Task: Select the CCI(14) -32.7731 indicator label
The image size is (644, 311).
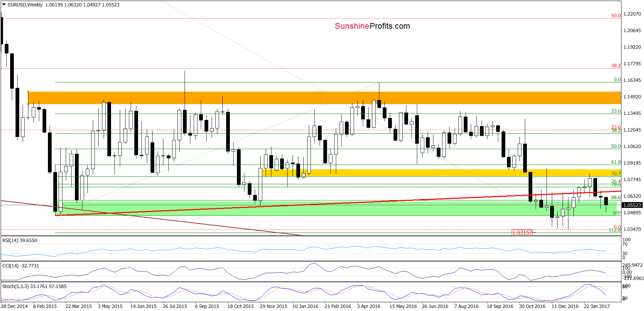Action: click(x=21, y=266)
